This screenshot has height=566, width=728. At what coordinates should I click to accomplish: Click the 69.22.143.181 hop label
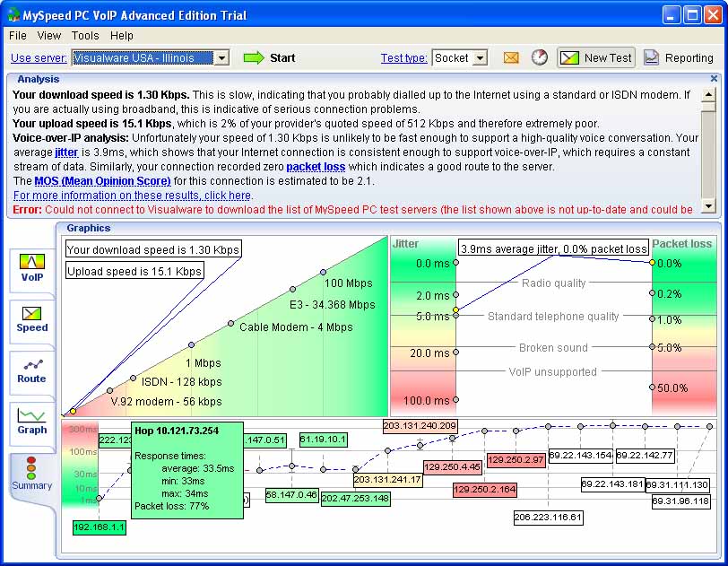(612, 484)
